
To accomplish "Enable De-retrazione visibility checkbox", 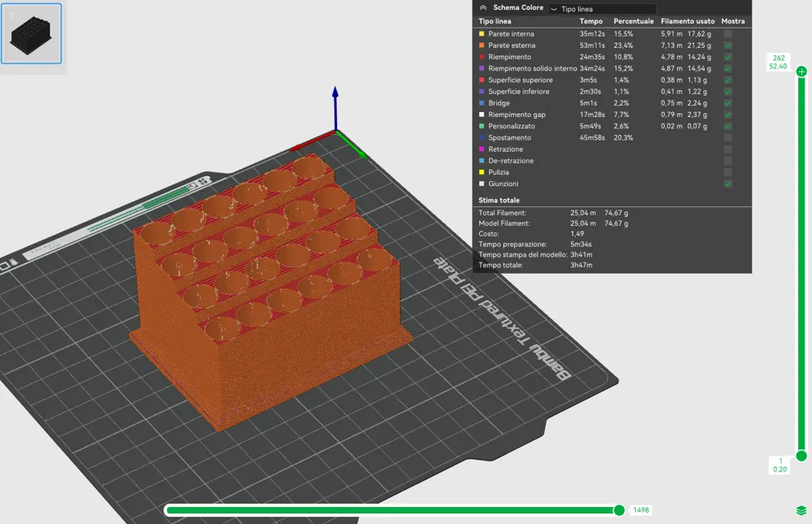I will 728,161.
